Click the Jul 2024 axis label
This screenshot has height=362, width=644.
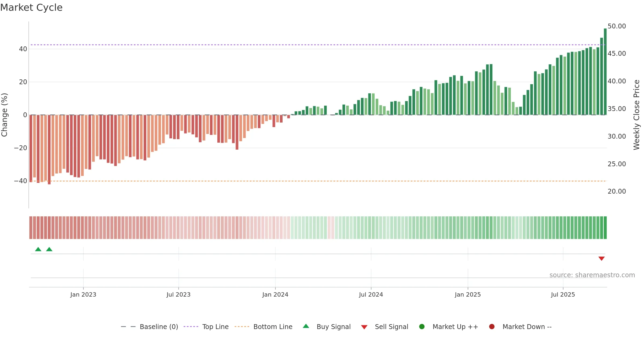click(371, 294)
